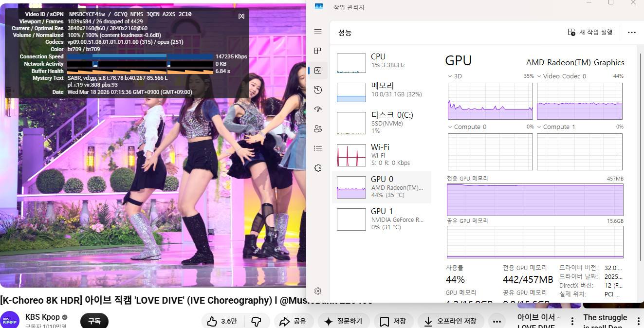The height and width of the screenshot is (328, 644).
Task: Open the Details list icon in sidebar
Action: click(x=318, y=148)
